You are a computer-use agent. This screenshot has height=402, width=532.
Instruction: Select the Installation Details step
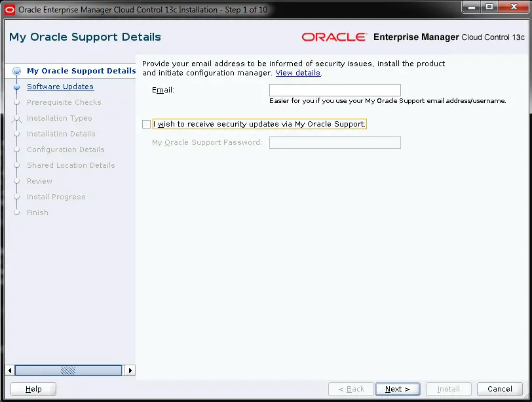[x=61, y=134]
